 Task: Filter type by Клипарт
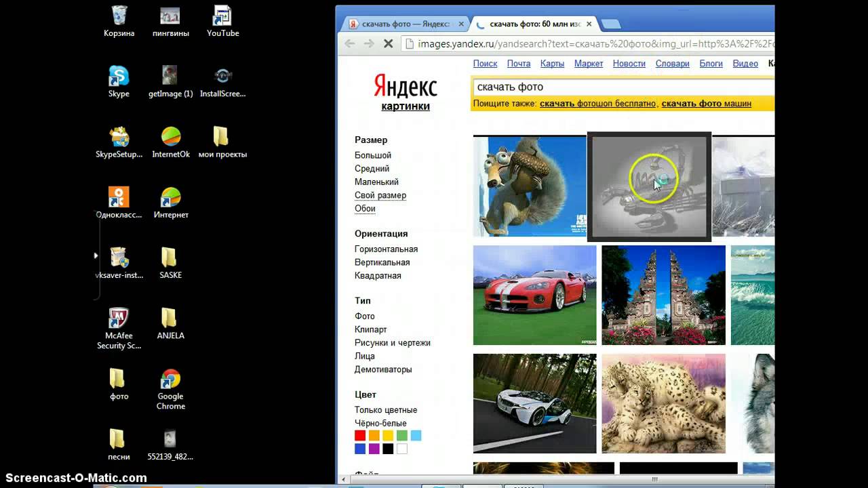tap(370, 329)
